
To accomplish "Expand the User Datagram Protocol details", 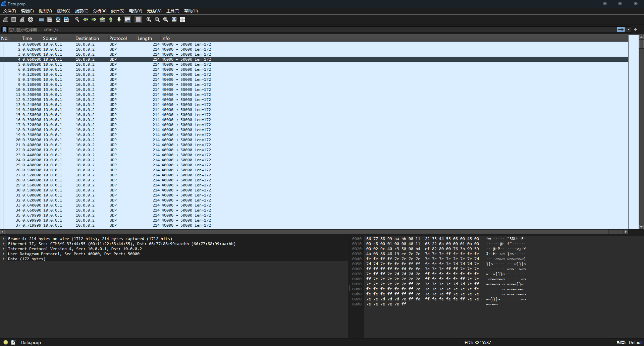I will click(4, 254).
